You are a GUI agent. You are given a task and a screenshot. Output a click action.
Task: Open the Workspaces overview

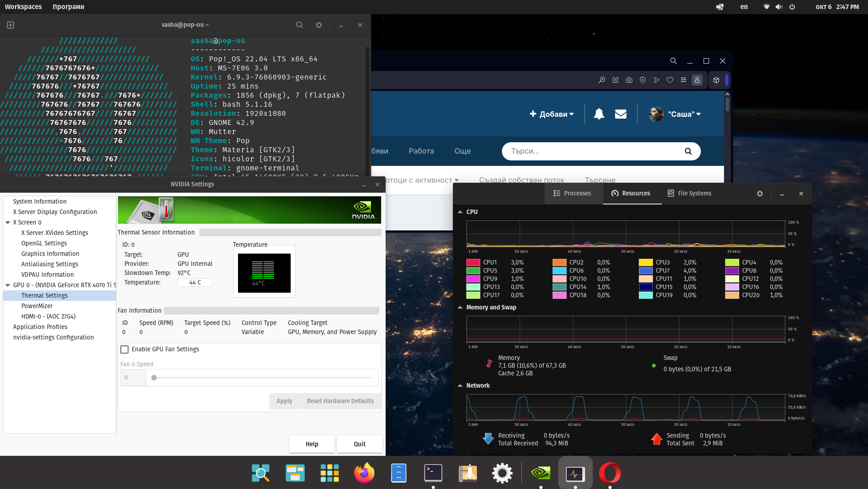point(23,7)
